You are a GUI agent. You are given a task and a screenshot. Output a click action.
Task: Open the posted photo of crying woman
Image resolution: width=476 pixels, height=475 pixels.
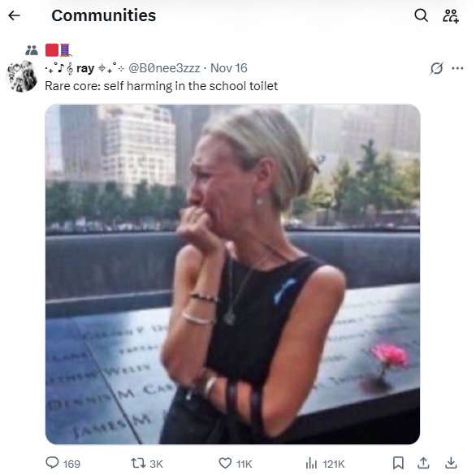[232, 274]
